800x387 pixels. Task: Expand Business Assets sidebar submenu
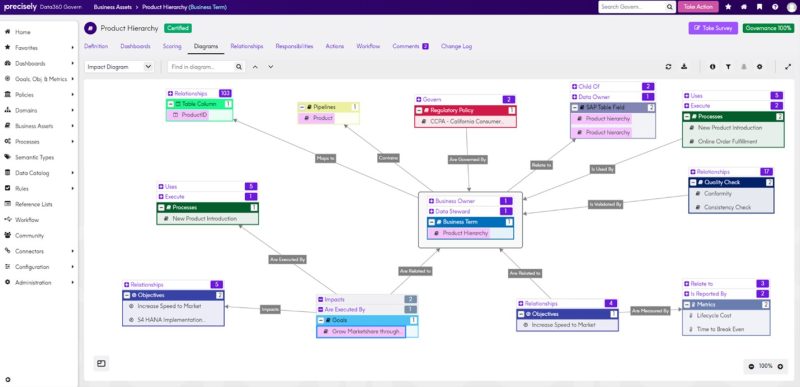click(x=72, y=126)
